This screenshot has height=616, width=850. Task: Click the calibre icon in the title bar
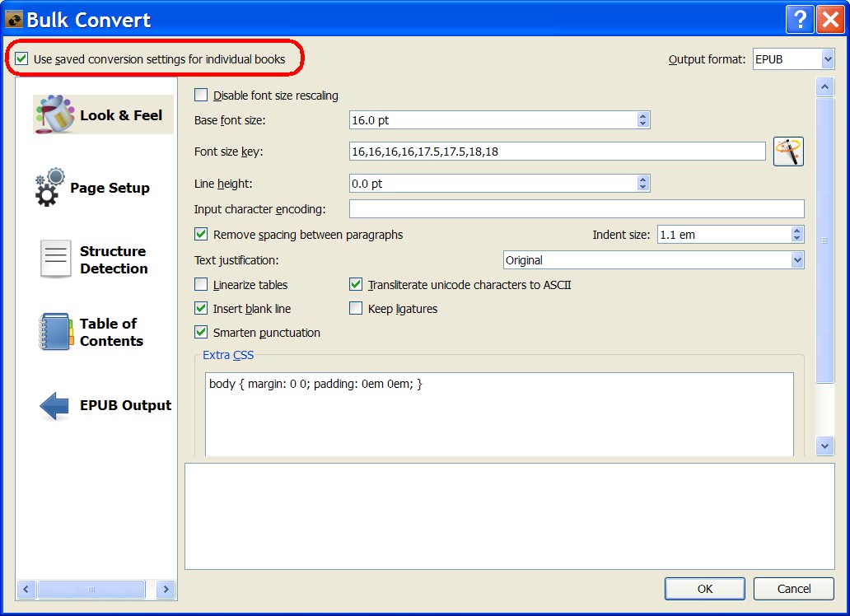13,20
